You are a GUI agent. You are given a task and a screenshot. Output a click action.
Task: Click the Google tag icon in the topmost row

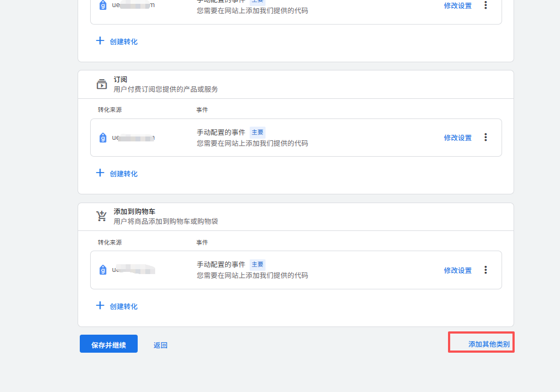[x=103, y=5]
